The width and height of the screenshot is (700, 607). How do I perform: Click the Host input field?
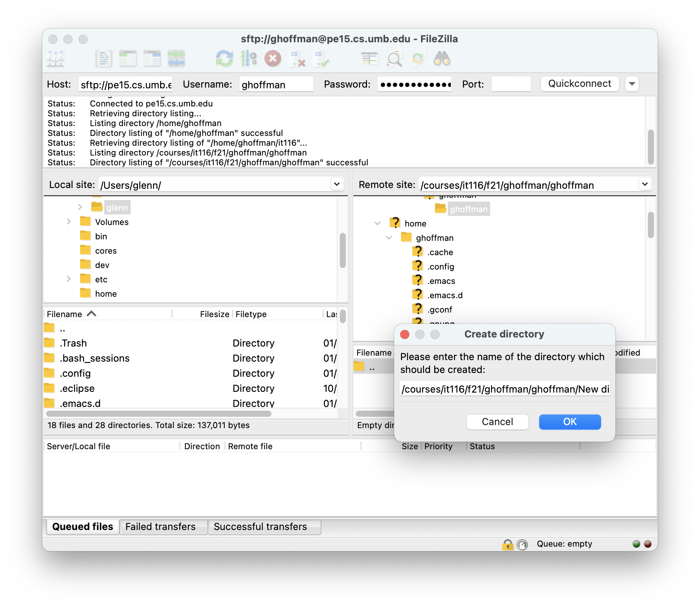[125, 84]
